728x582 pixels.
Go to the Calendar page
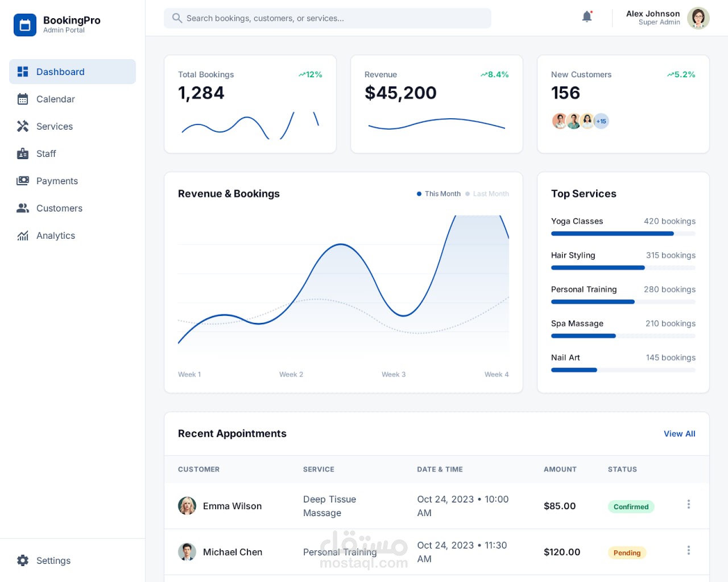click(x=72, y=99)
